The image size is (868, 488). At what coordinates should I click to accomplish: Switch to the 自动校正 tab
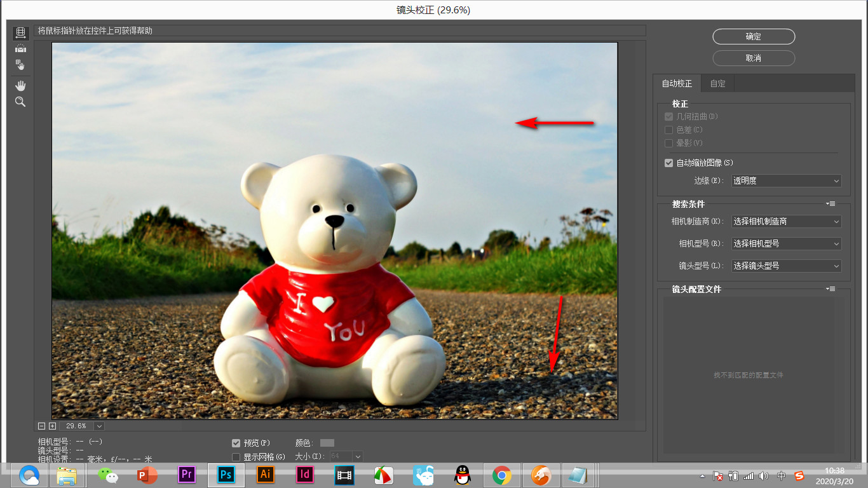[677, 83]
